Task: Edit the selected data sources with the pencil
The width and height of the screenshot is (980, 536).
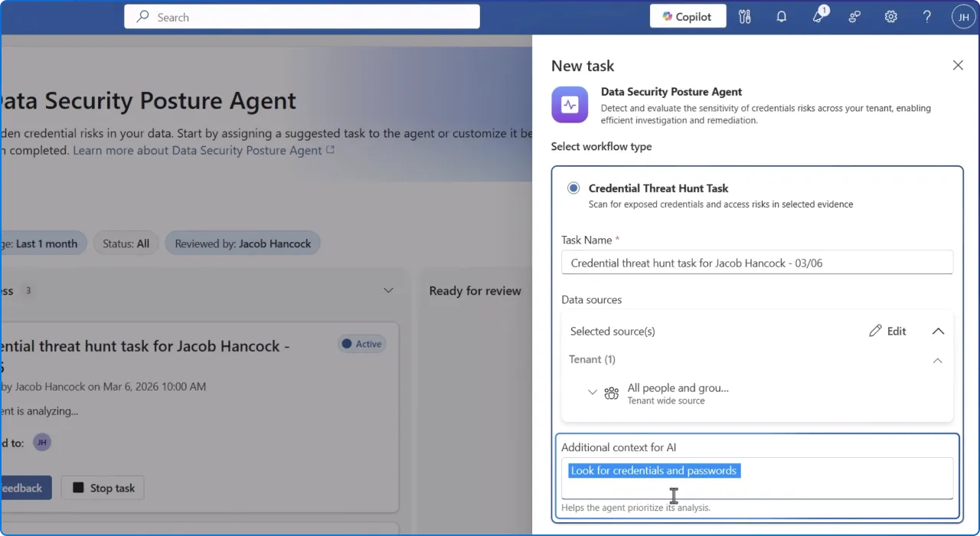Action: pyautogui.click(x=887, y=331)
